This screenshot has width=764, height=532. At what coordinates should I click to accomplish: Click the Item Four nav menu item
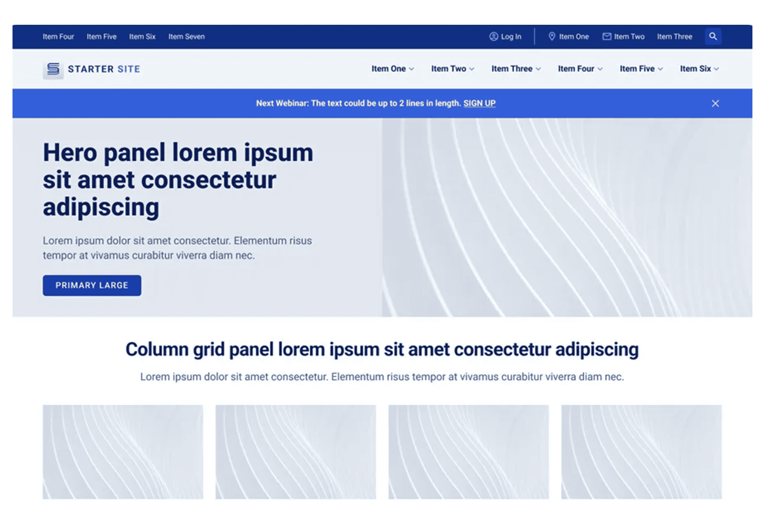click(x=579, y=68)
